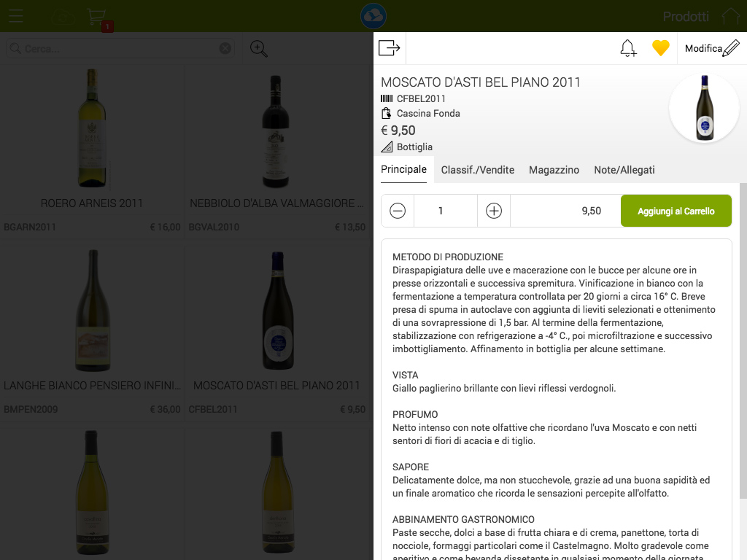
Task: Select the Nebbiolo d'Alba Valmaggiore bottle image
Action: pos(275,131)
